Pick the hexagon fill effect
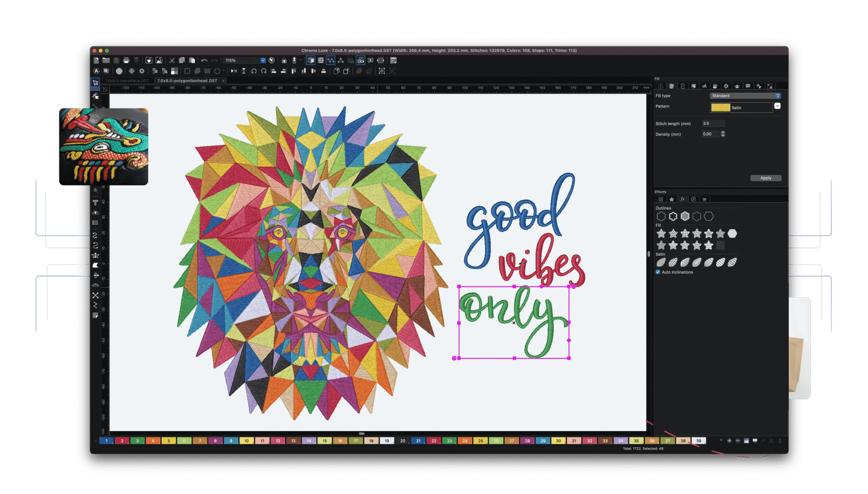 [x=732, y=234]
